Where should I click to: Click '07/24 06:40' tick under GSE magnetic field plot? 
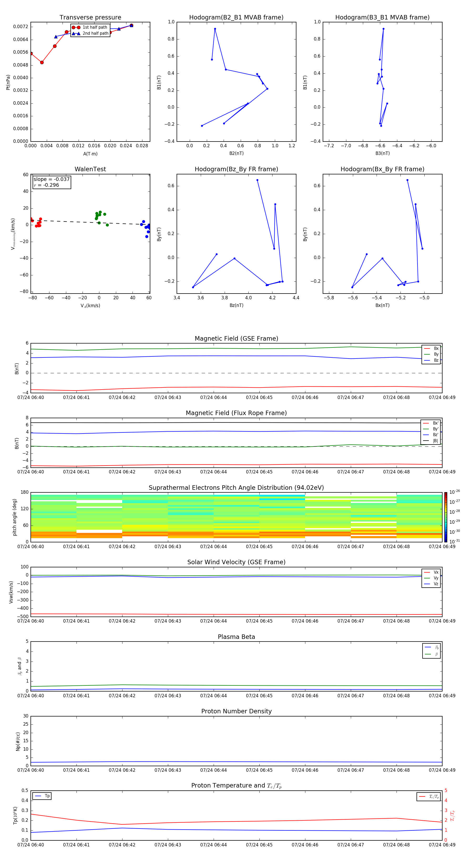pyautogui.click(x=31, y=398)
